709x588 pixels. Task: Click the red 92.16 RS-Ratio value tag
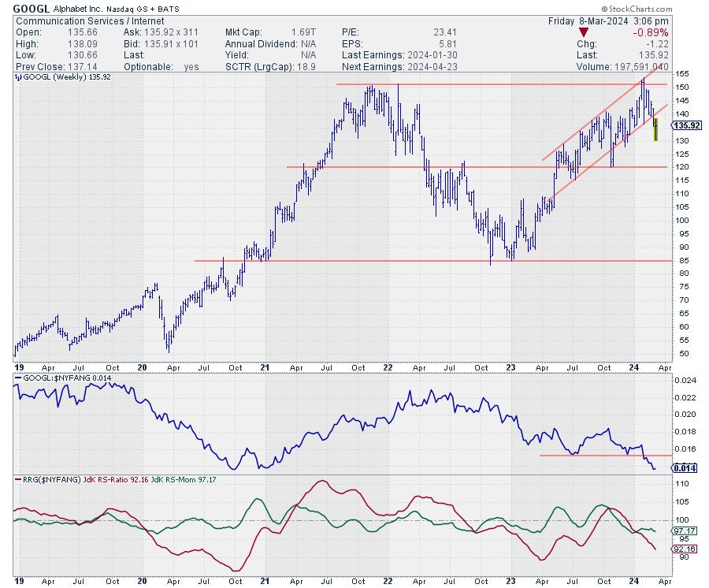click(685, 549)
